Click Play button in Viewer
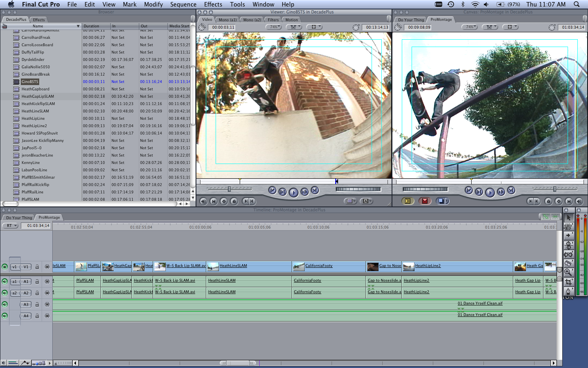Viewport: 588px width, 368px height. pyautogui.click(x=293, y=192)
